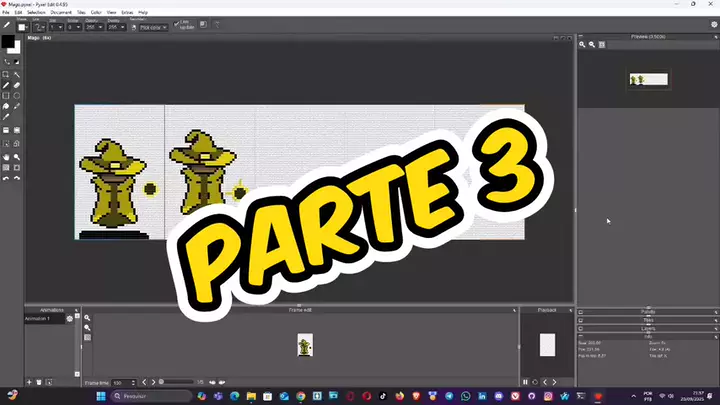The image size is (720, 405).
Task: Click the Rectangle selection tool
Action: point(6,74)
